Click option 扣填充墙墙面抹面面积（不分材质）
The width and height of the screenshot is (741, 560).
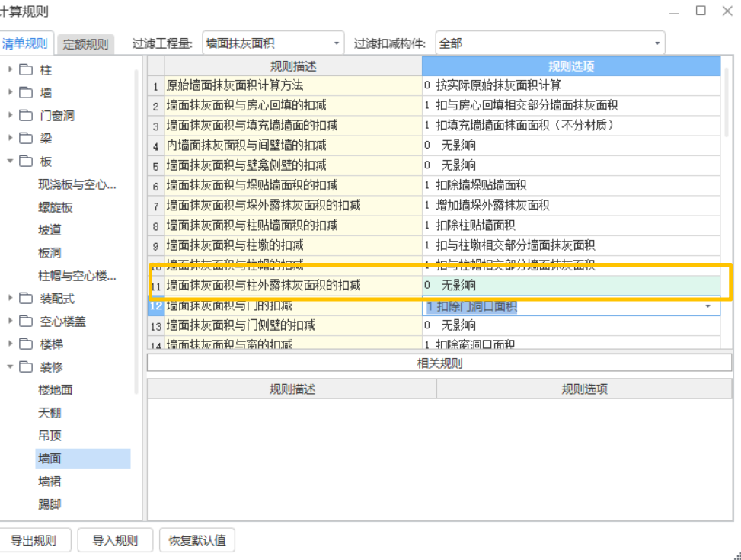(x=571, y=126)
